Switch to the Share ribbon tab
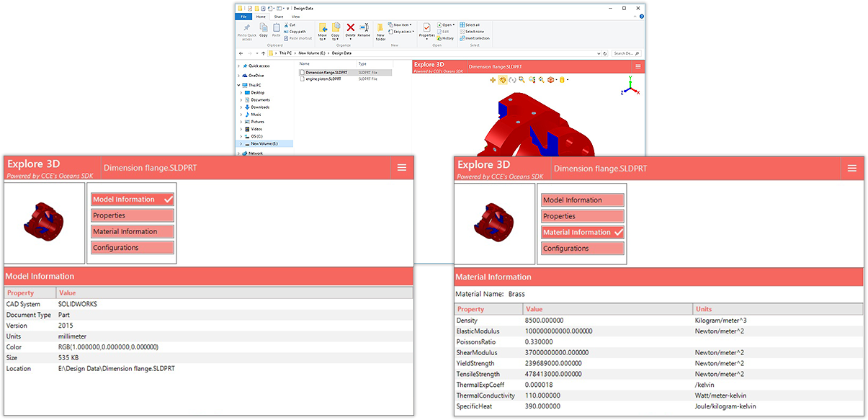Screen dimensions: 868x420 click(279, 17)
